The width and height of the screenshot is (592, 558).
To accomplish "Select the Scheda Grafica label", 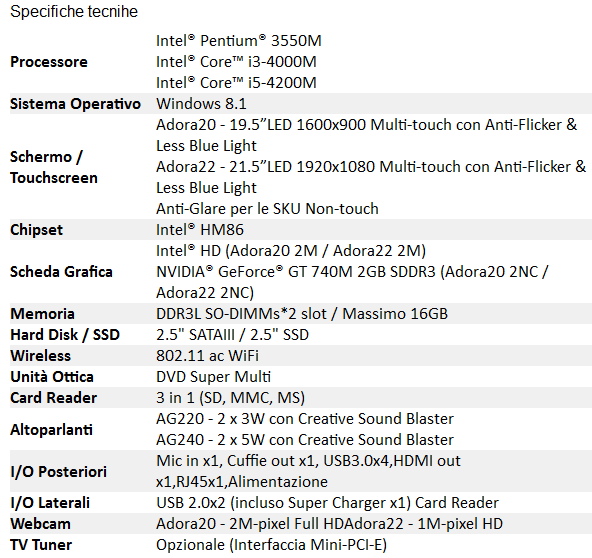I will click(x=61, y=272).
